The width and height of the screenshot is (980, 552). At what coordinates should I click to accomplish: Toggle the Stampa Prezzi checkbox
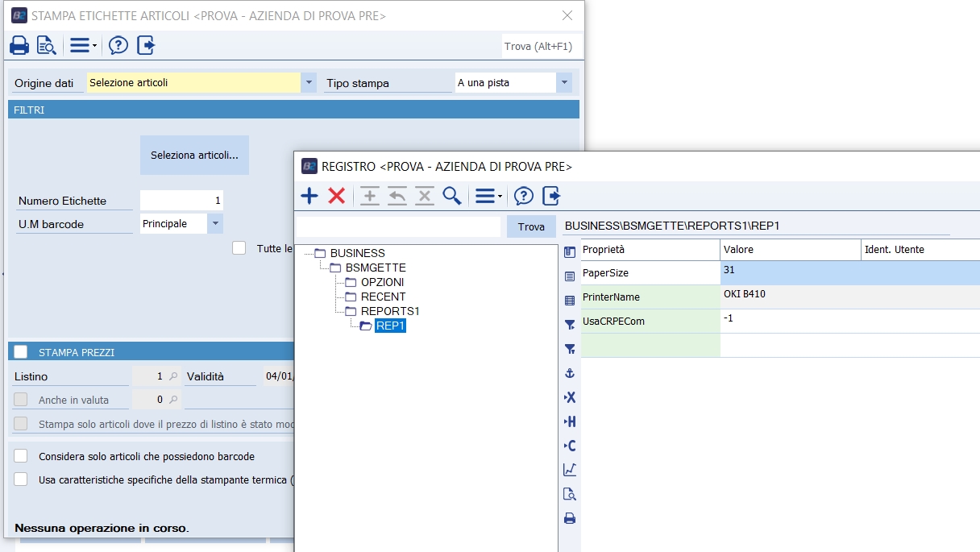(21, 351)
